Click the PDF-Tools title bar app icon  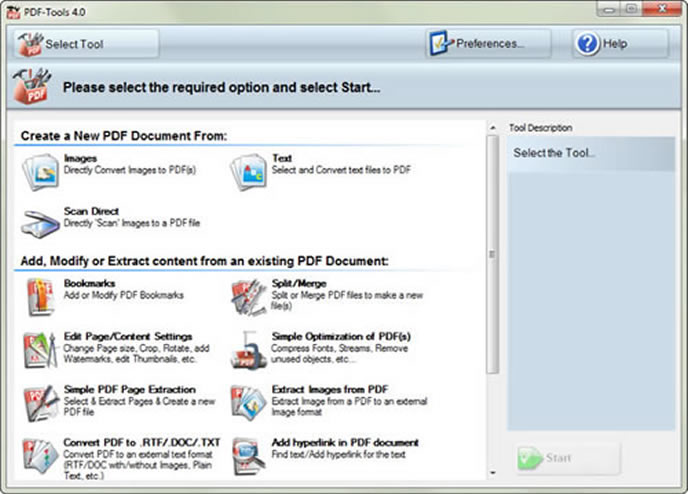13,12
